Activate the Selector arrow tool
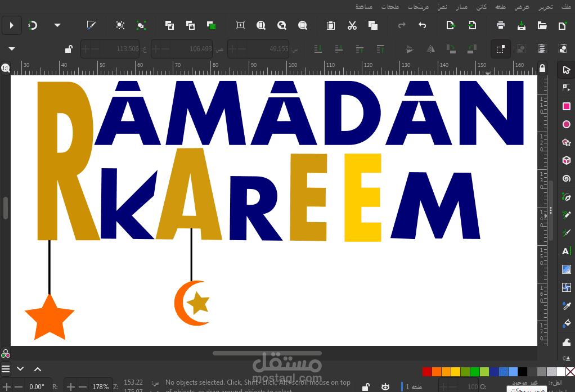 click(x=566, y=70)
